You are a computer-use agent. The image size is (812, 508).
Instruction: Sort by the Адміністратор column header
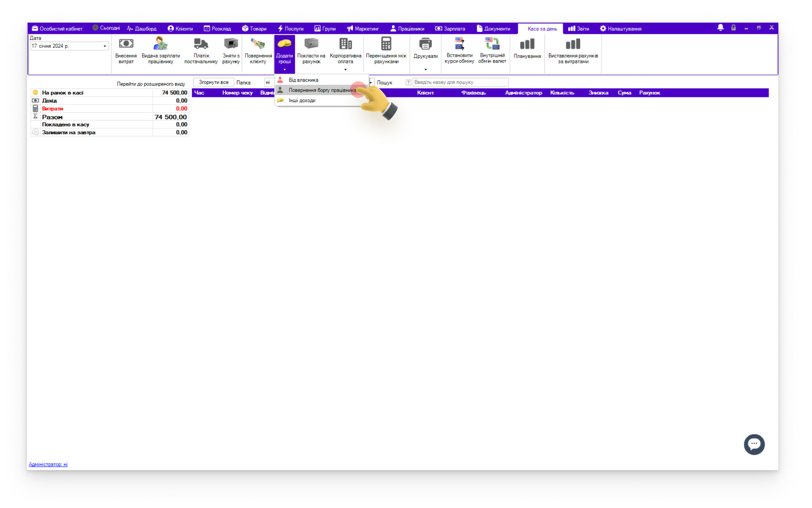pyautogui.click(x=523, y=93)
